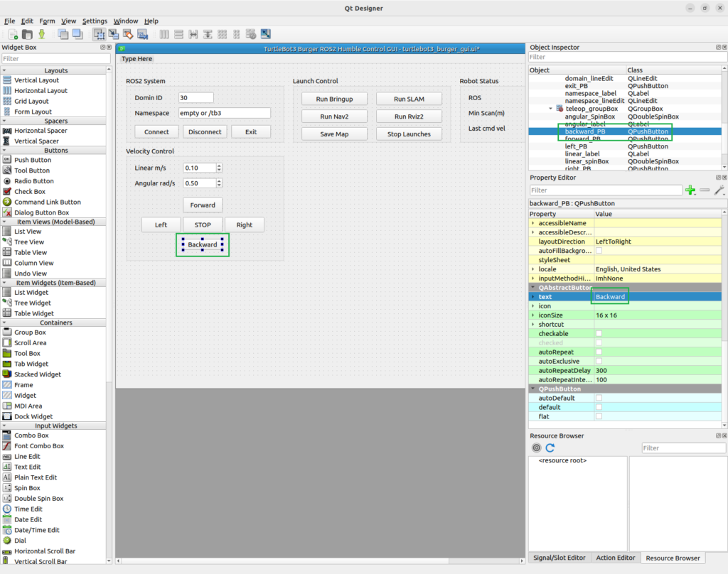The width and height of the screenshot is (728, 574).
Task: Click Lay Out in a Form Layout icon
Action: tap(236, 34)
